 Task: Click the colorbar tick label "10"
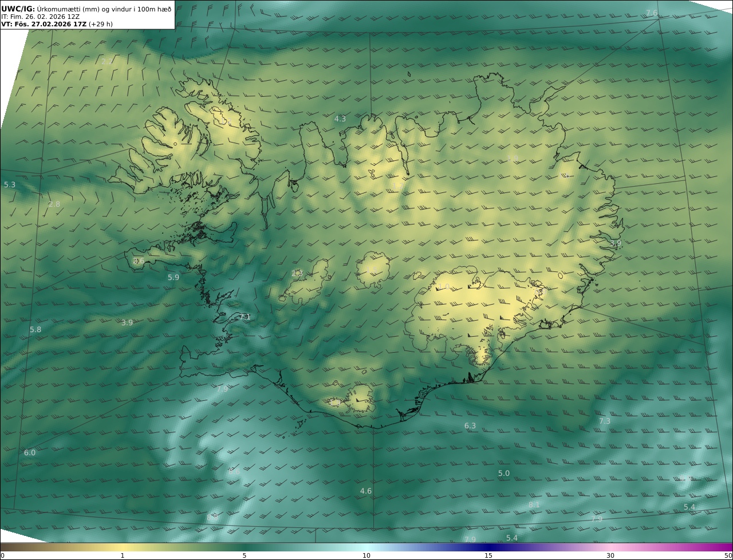point(366,555)
